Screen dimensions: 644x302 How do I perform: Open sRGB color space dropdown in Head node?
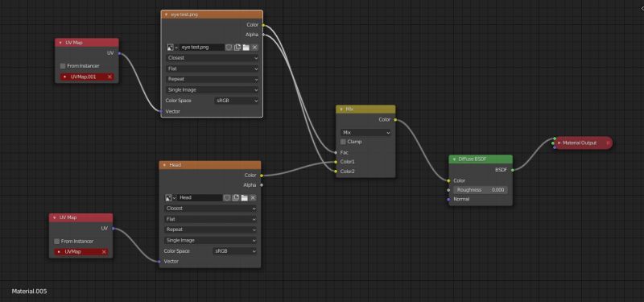tap(234, 251)
